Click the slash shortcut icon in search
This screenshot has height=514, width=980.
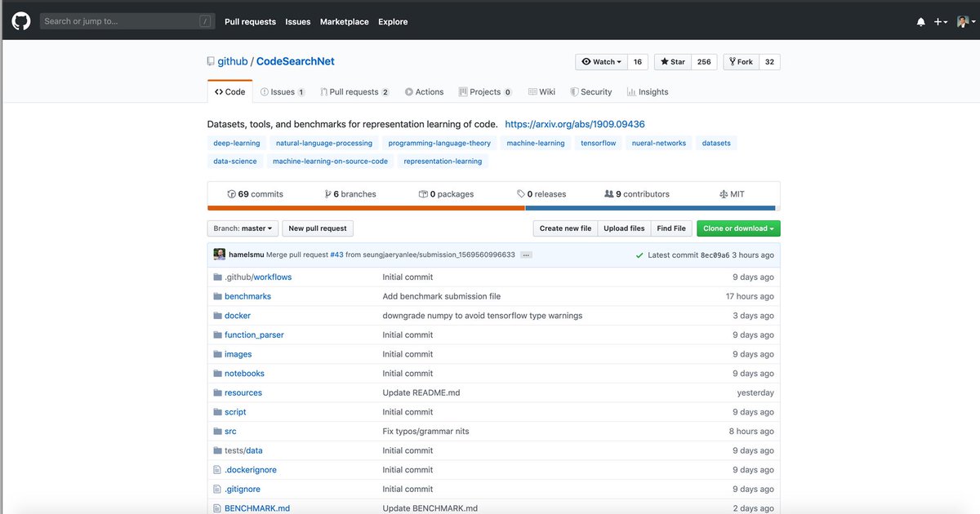coord(205,21)
